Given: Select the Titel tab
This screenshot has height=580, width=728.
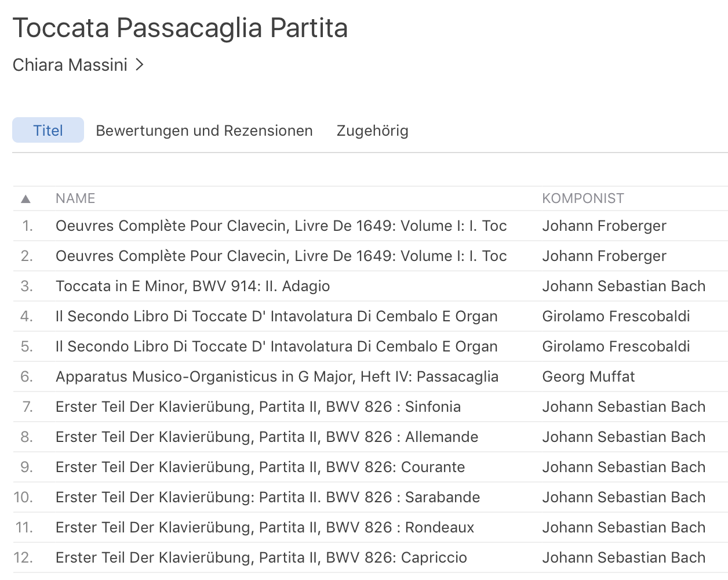Looking at the screenshot, I should [48, 130].
